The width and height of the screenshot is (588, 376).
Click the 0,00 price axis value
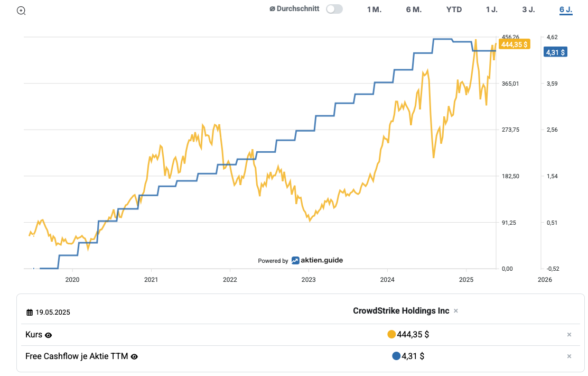[507, 269]
